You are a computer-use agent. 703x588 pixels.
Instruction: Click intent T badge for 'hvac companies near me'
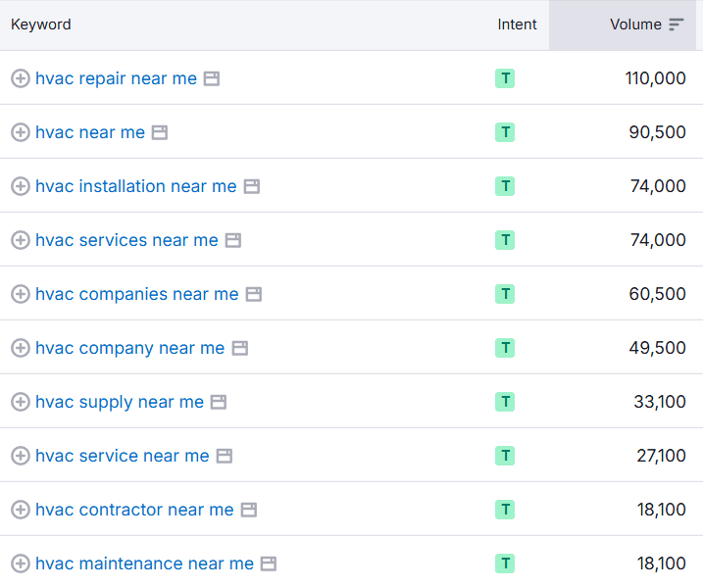[x=505, y=294]
